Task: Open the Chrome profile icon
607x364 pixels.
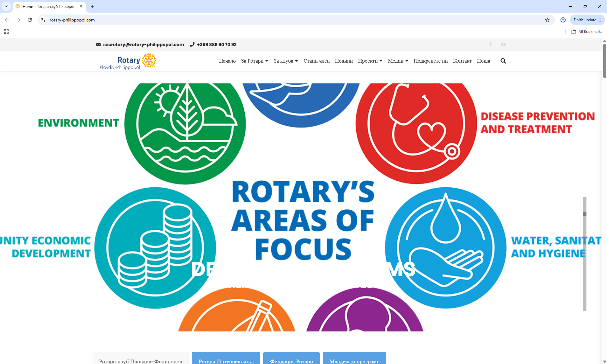Action: click(563, 20)
